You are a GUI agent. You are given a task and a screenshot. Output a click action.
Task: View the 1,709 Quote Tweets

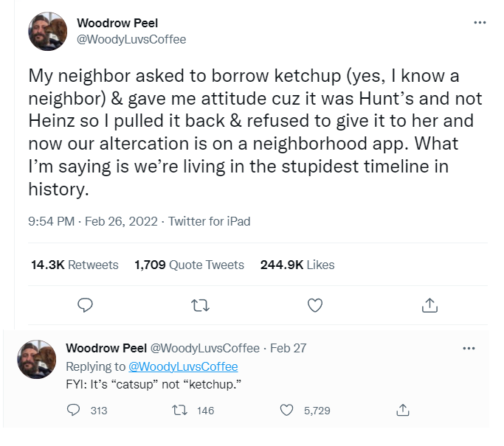click(190, 265)
